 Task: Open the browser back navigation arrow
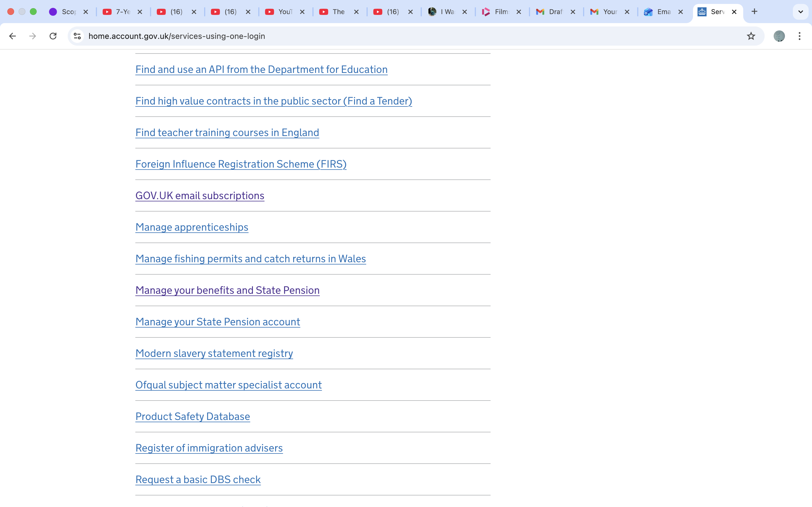coord(12,36)
